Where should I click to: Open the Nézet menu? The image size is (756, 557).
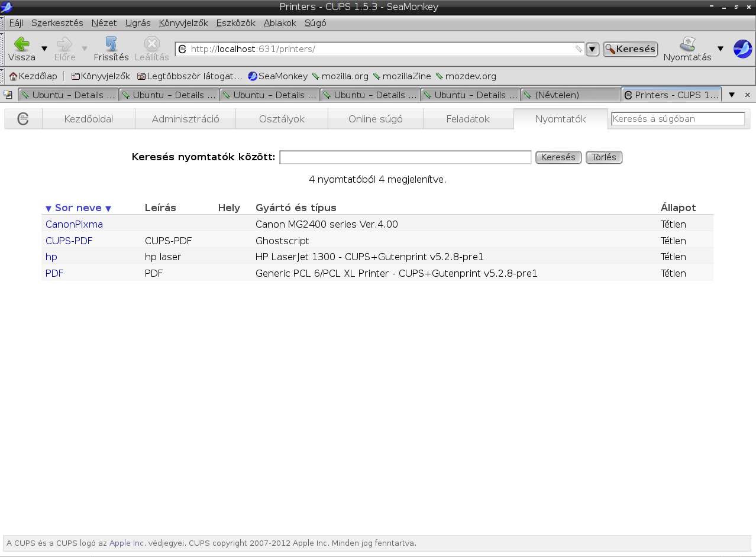(104, 23)
